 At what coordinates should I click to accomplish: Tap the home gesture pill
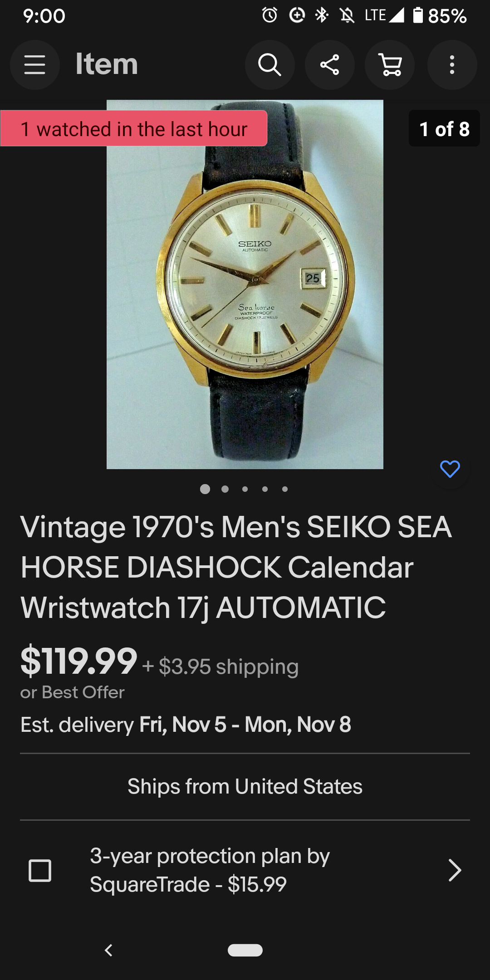click(245, 950)
